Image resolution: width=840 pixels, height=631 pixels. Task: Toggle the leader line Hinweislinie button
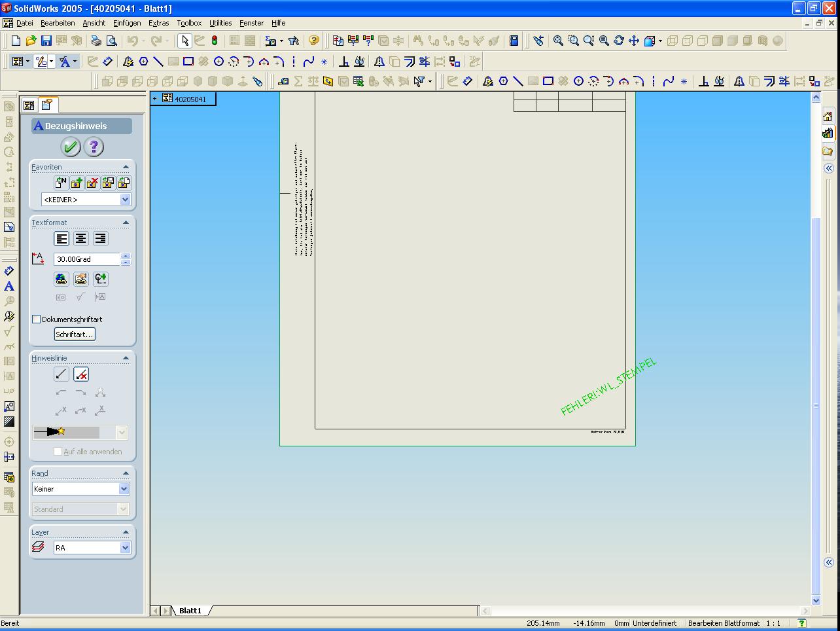click(61, 374)
